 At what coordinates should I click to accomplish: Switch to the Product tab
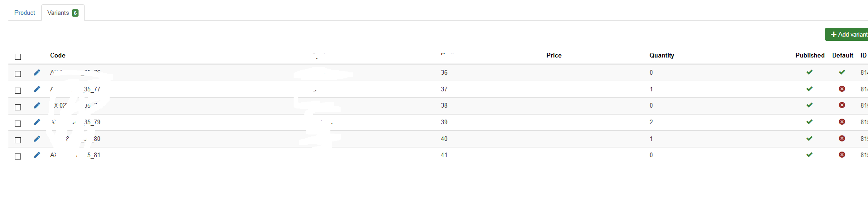pyautogui.click(x=25, y=13)
